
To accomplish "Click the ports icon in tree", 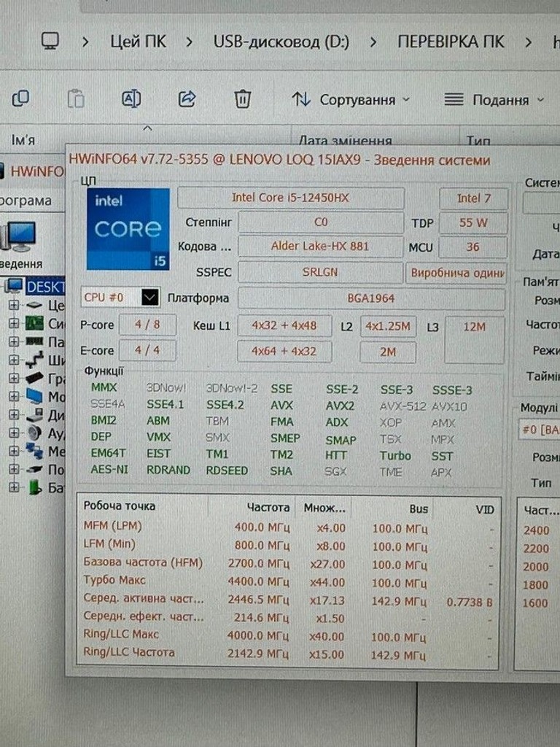I will (34, 469).
